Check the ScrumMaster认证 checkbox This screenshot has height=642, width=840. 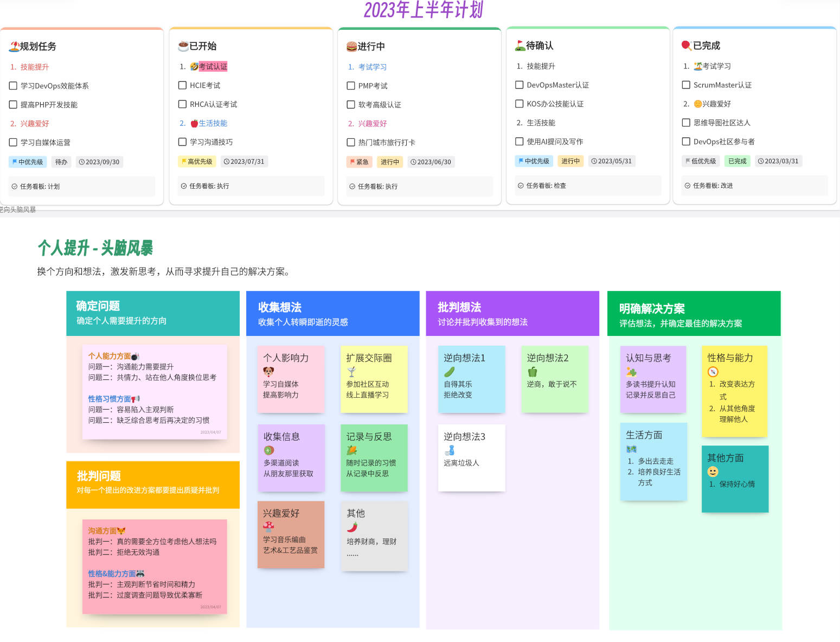click(686, 85)
